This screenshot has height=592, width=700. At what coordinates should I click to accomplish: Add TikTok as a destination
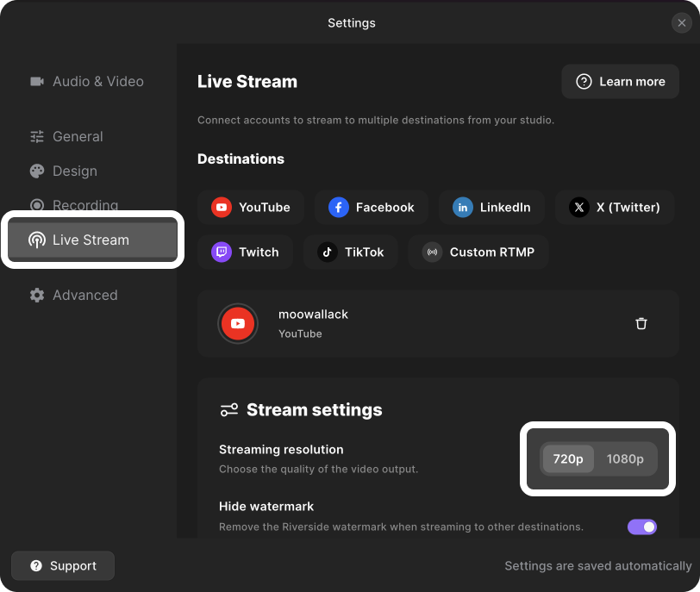click(351, 252)
